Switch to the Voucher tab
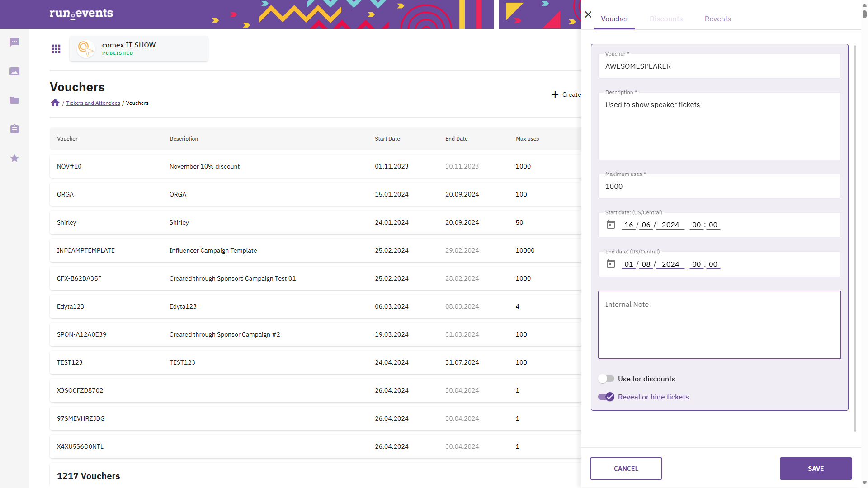Image resolution: width=868 pixels, height=488 pixels. [615, 19]
